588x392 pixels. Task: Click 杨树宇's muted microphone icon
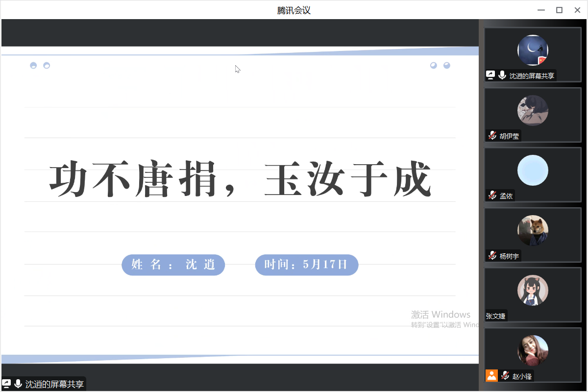pos(492,256)
